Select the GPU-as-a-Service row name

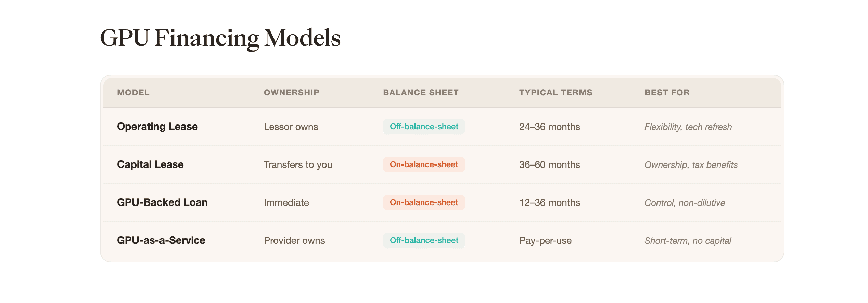pyautogui.click(x=161, y=240)
